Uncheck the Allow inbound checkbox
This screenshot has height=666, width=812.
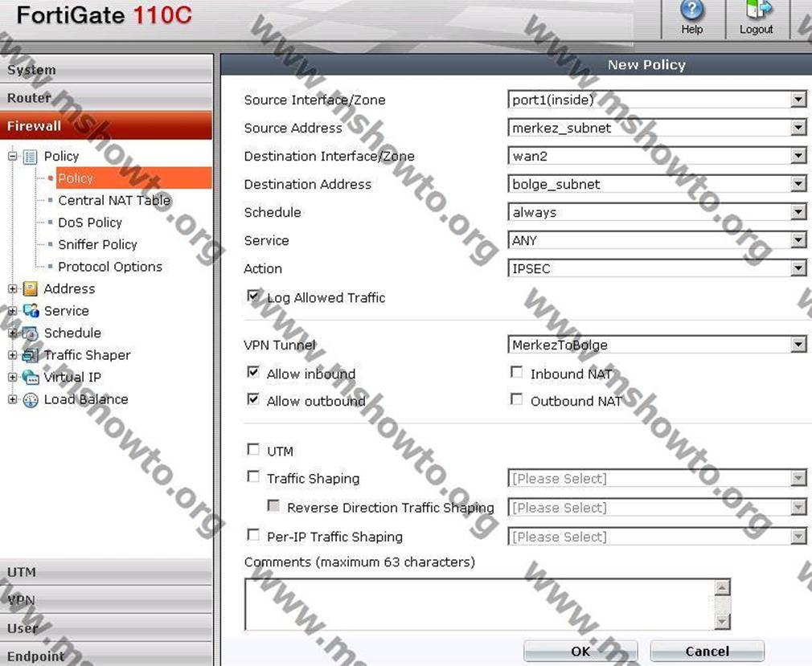point(253,372)
